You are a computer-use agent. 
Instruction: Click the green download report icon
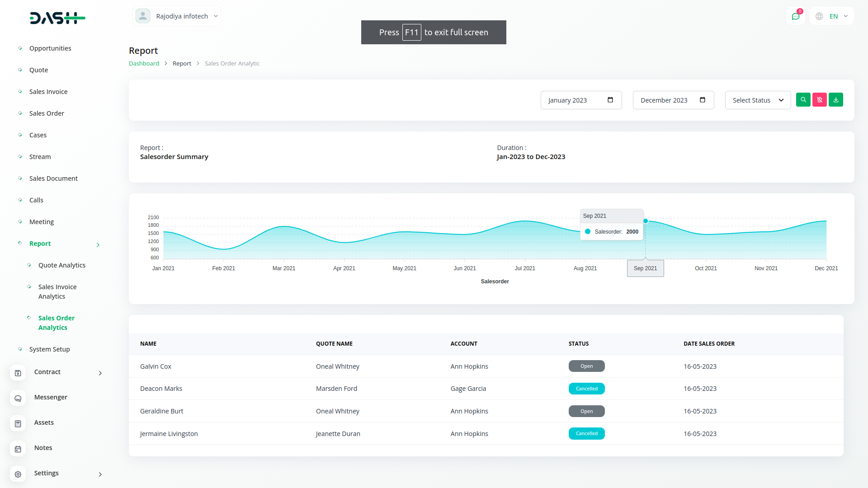tap(835, 100)
